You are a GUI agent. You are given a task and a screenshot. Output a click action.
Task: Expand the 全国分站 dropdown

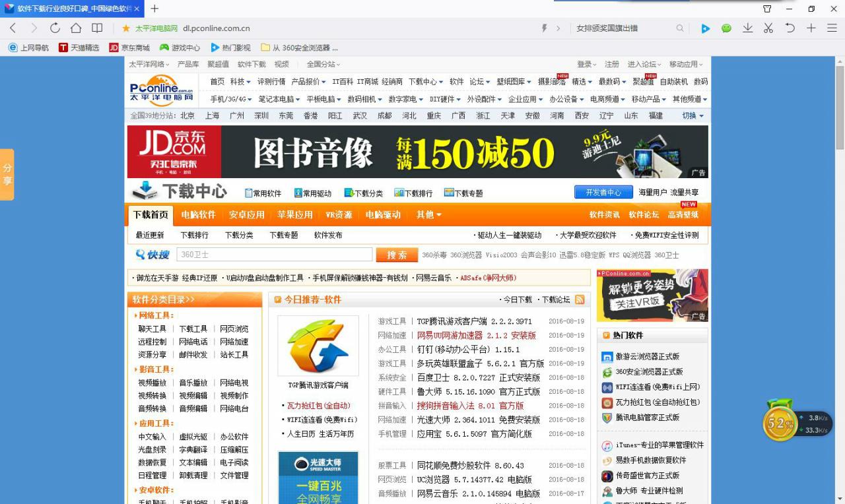click(323, 64)
